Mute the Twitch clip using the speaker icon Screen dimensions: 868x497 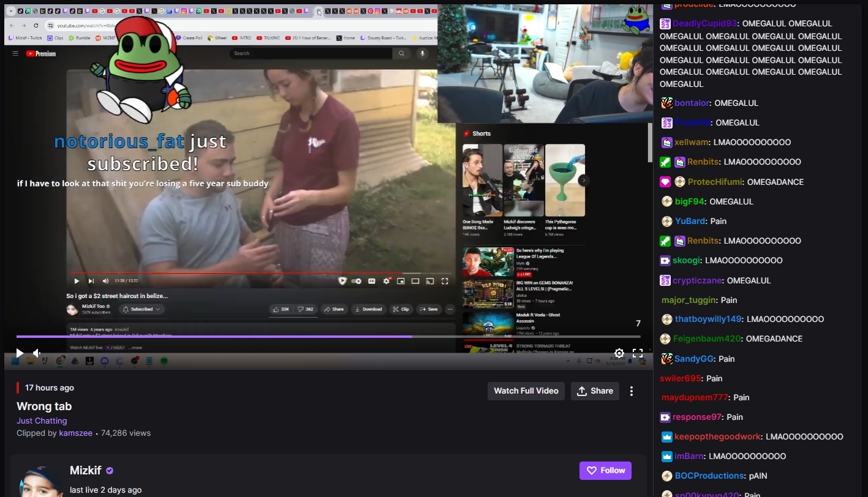pos(37,353)
